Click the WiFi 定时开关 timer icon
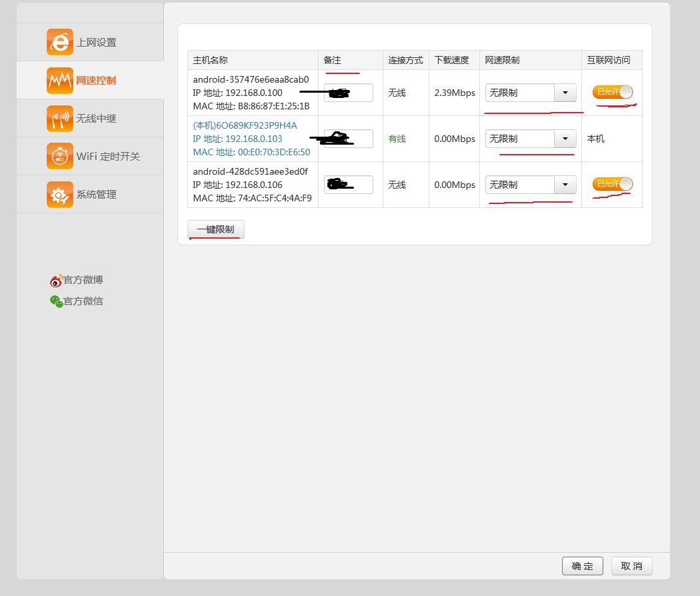This screenshot has height=596, width=700. click(60, 156)
